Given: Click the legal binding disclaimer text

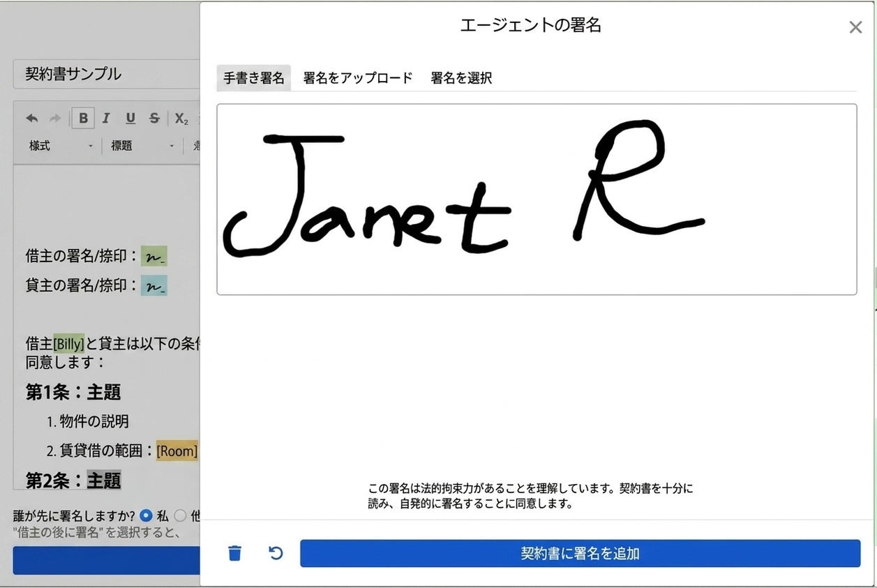Looking at the screenshot, I should tap(530, 496).
